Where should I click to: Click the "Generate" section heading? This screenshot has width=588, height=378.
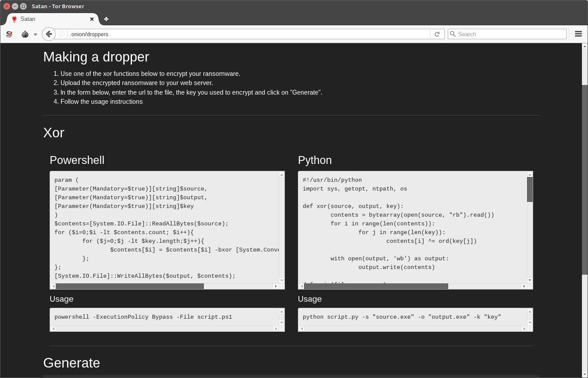pyautogui.click(x=71, y=363)
